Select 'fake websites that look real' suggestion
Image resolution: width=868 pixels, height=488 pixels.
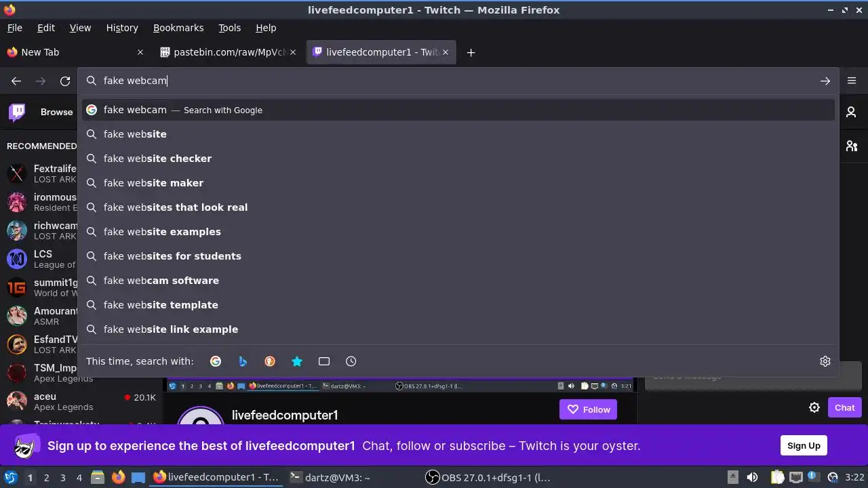coord(458,207)
